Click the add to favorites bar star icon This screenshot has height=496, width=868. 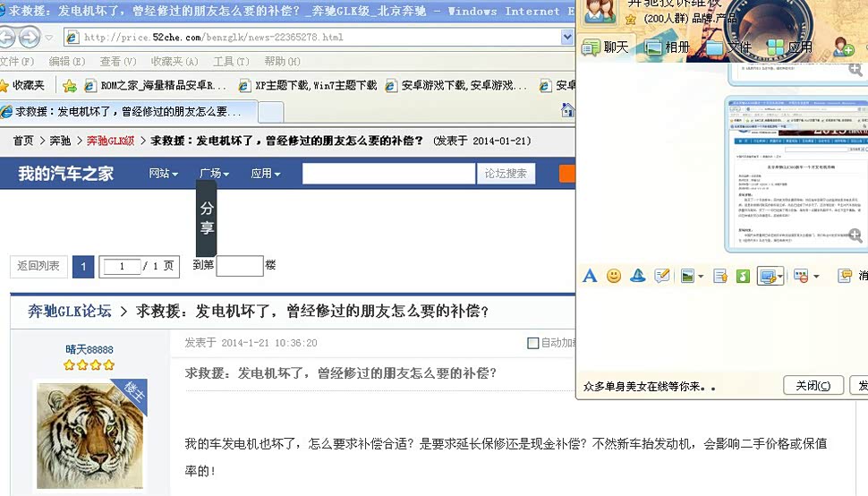coord(70,86)
